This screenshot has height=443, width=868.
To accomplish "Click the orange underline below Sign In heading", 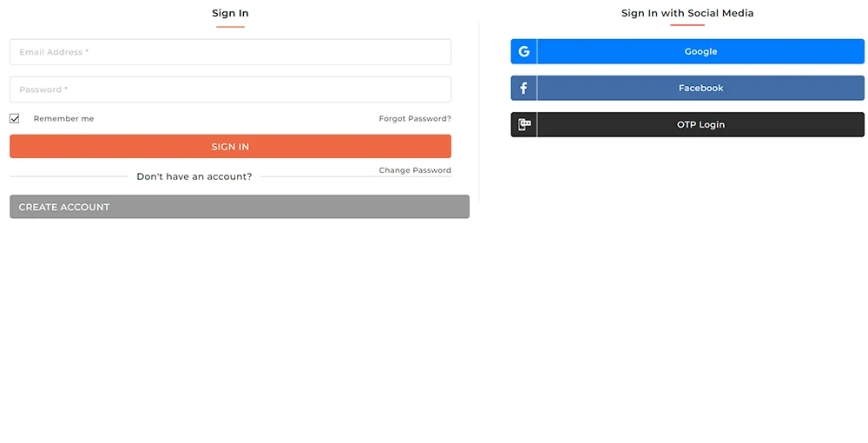I will coord(230,27).
